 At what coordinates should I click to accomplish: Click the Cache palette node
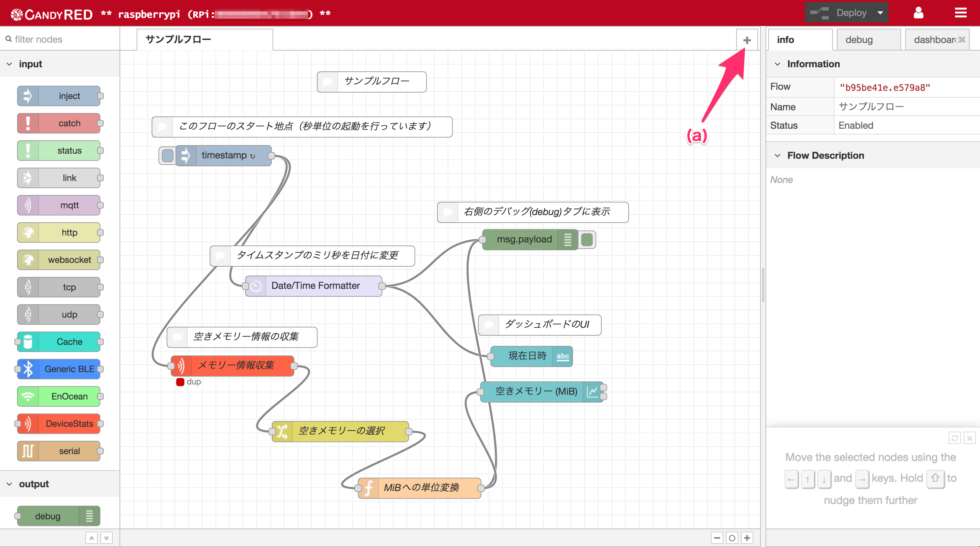[x=59, y=342]
